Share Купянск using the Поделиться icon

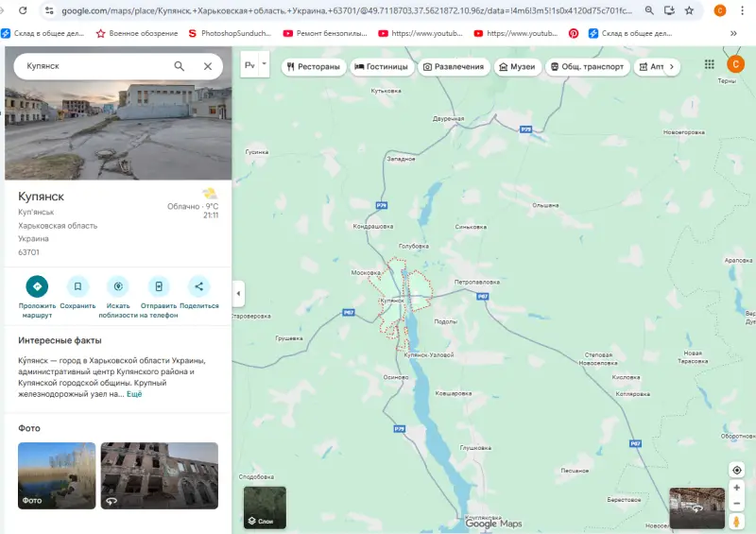coord(198,286)
